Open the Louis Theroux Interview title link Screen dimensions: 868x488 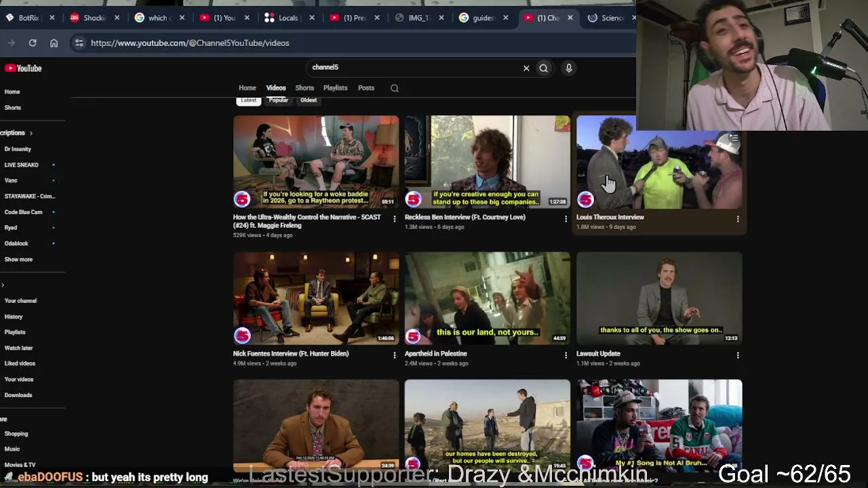(x=610, y=218)
